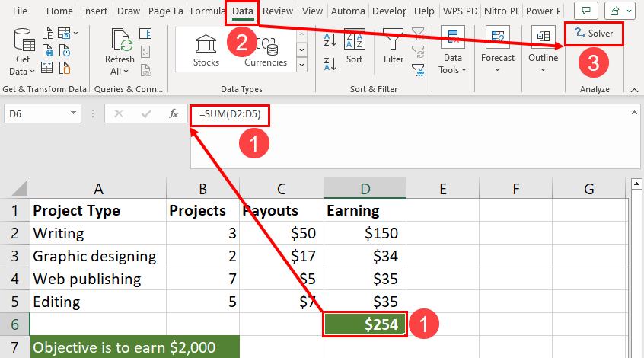Open the Name Box dropdown arrow

(74, 113)
